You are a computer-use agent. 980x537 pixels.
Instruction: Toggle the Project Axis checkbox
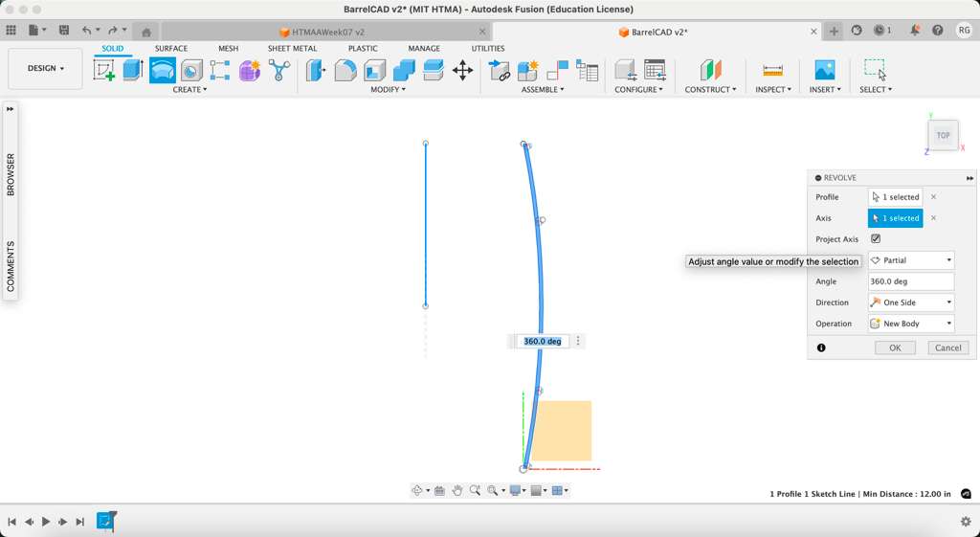click(876, 239)
